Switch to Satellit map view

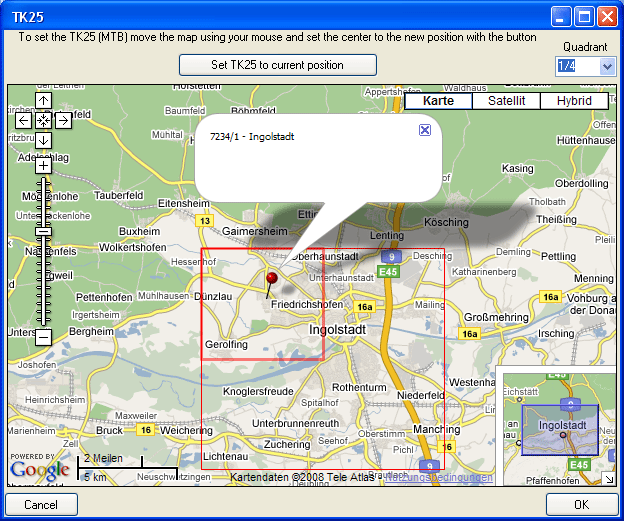point(506,101)
